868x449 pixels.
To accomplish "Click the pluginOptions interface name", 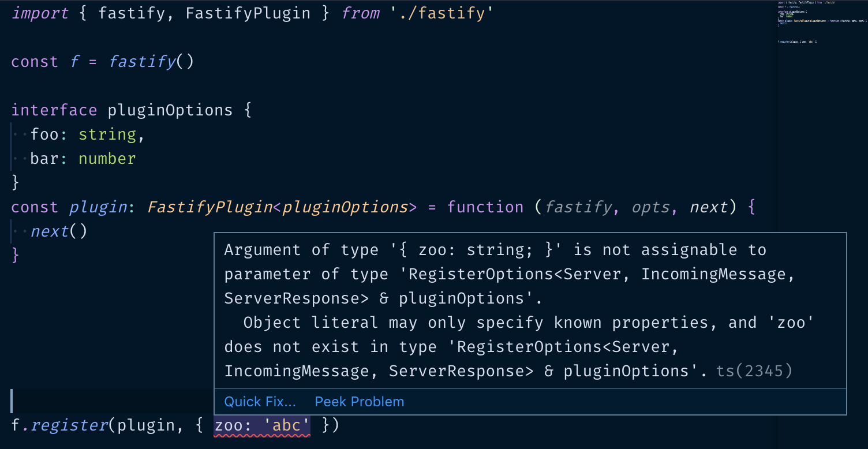I will pos(170,110).
